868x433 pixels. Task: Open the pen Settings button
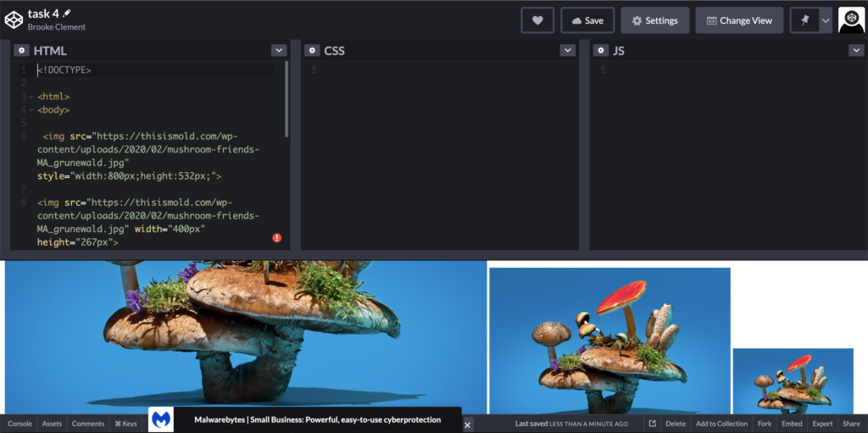point(654,20)
